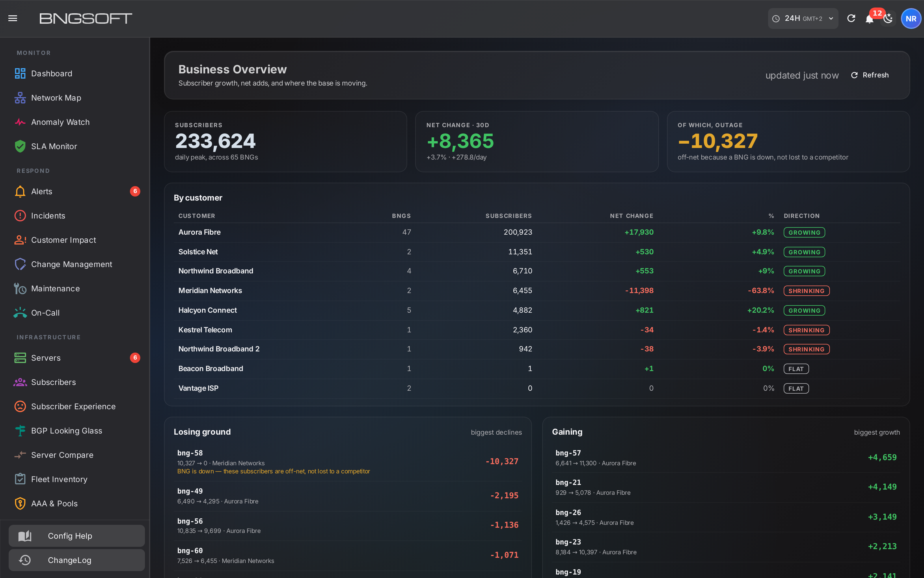
Task: Click the BNGSOFT logo
Action: pos(86,18)
